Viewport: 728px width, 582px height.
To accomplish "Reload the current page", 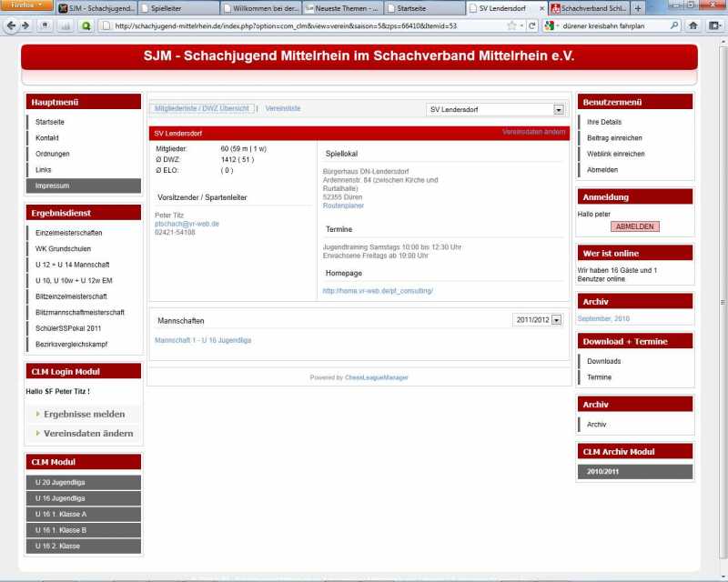I will click(532, 25).
